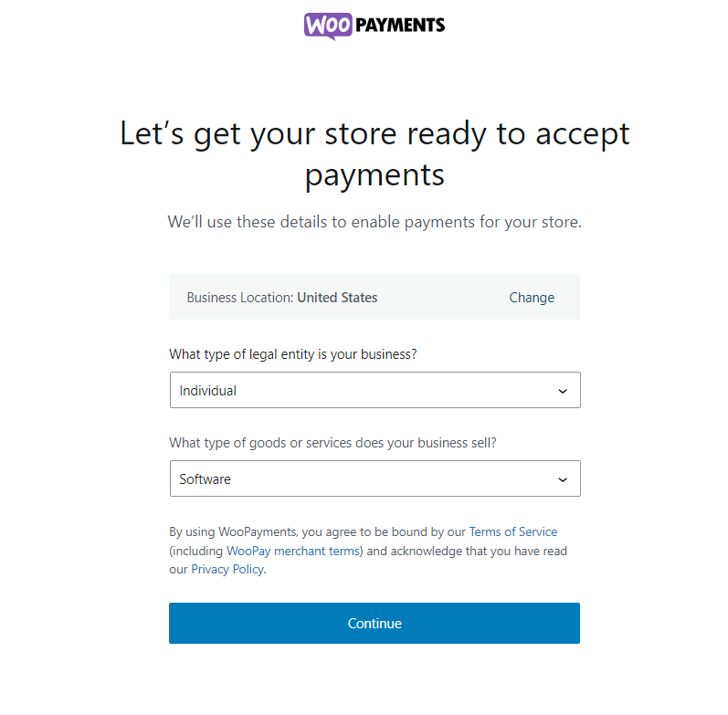
Task: View the Privacy Policy link
Action: point(227,569)
